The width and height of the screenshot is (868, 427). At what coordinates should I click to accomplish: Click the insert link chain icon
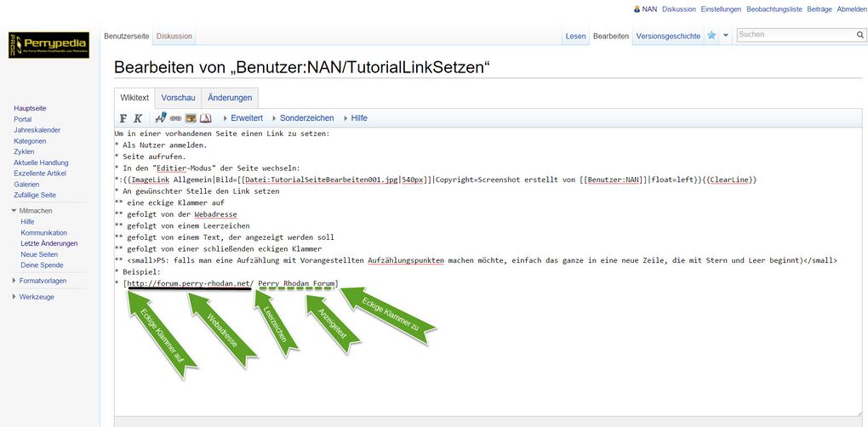pyautogui.click(x=175, y=118)
